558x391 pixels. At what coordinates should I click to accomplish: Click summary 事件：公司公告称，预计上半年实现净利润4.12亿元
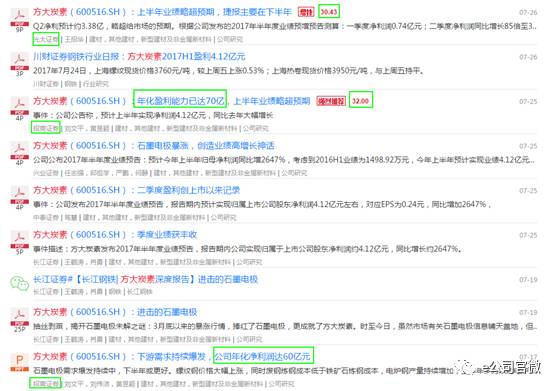153,115
